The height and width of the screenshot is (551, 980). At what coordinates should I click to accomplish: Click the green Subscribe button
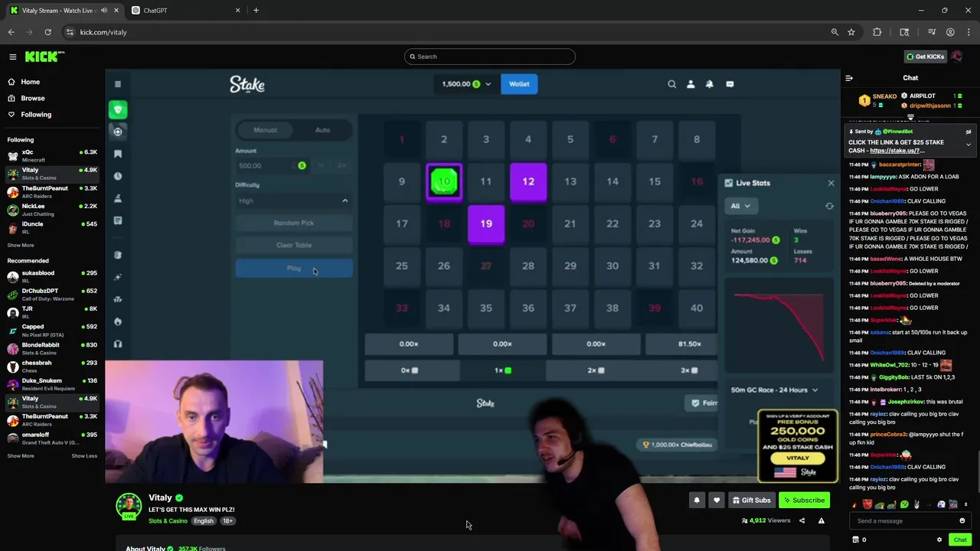(804, 500)
